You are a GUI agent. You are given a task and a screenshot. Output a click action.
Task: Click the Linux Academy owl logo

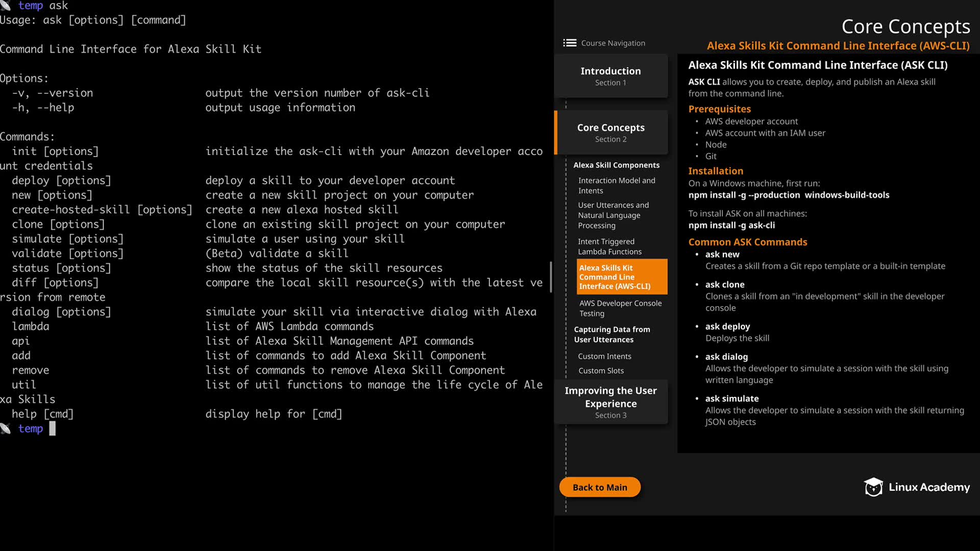(873, 487)
